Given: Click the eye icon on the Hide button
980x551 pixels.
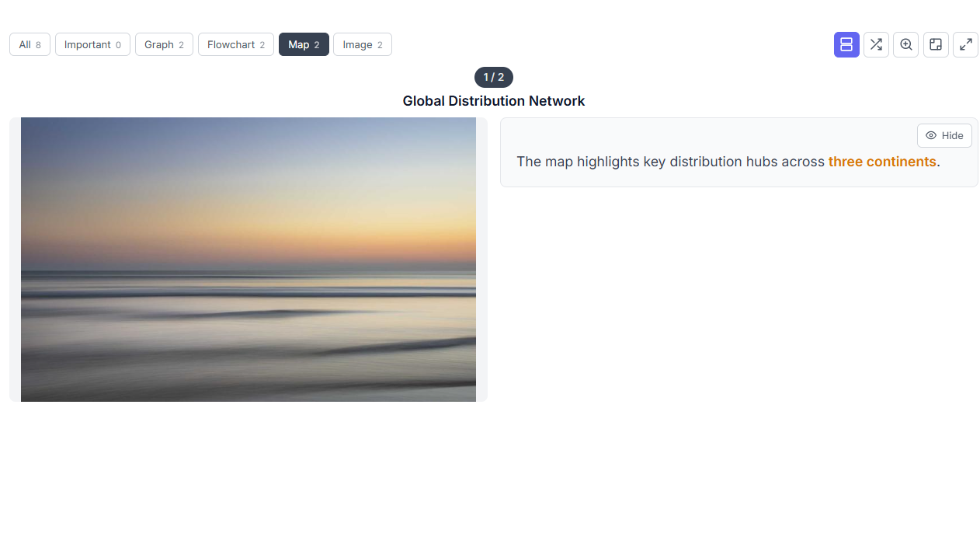Looking at the screenshot, I should point(930,135).
